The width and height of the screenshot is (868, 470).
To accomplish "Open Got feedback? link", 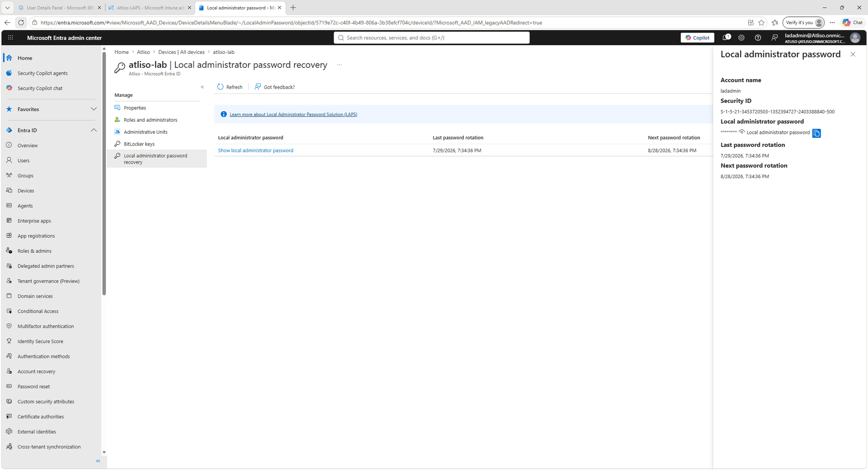I will coord(274,87).
